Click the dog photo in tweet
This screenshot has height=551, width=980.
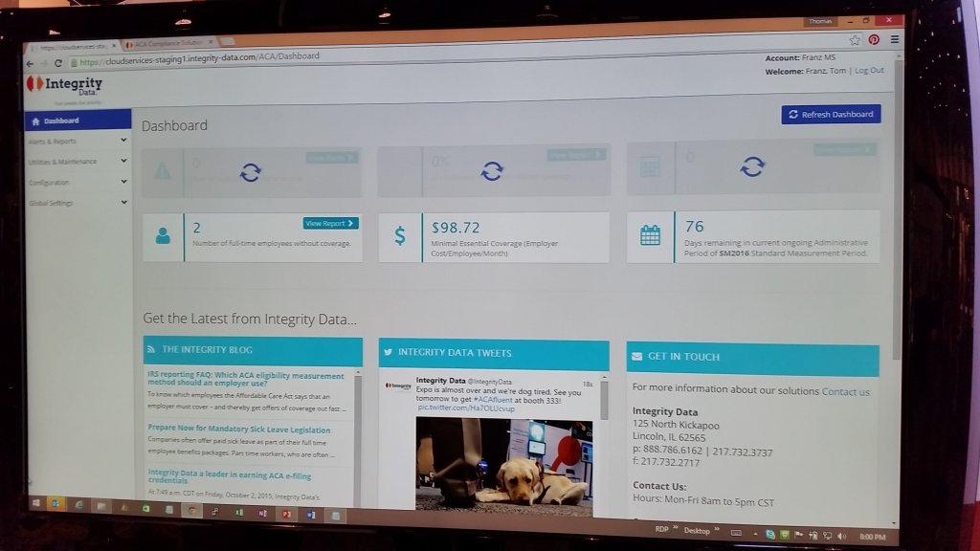(503, 466)
